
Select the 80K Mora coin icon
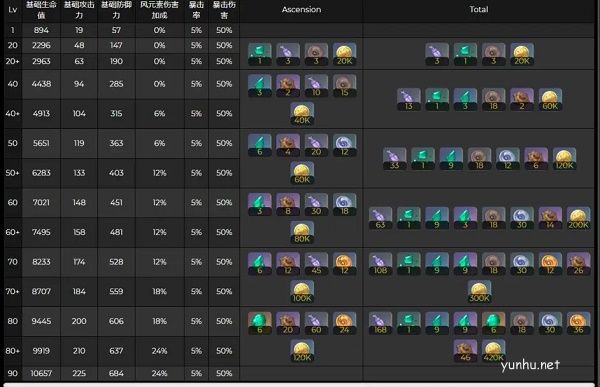(302, 232)
